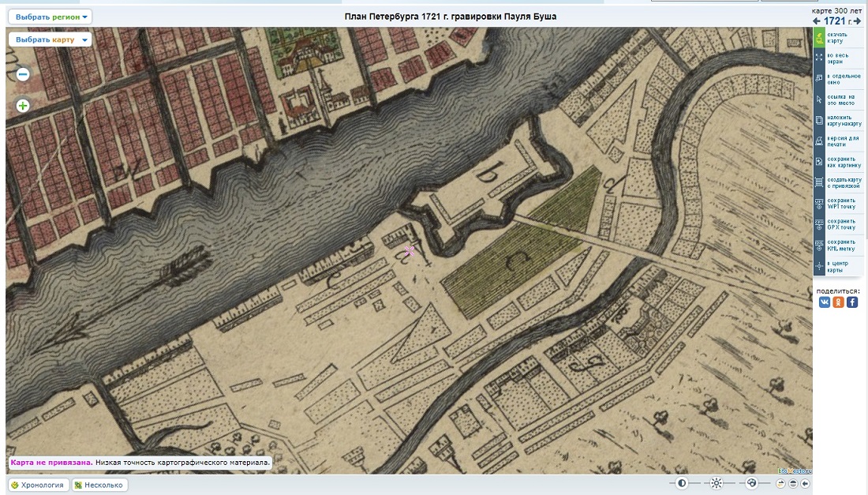Click the save KML marker icon

click(819, 246)
